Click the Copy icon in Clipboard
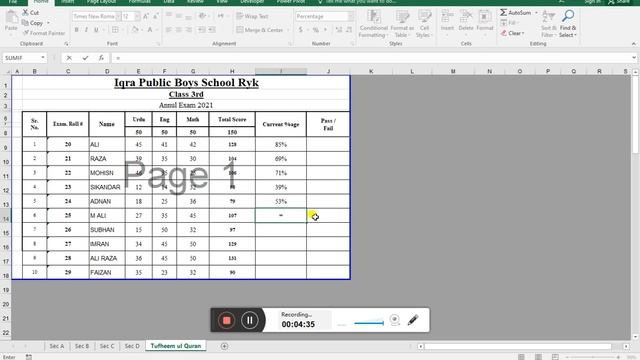The image size is (640, 360). (x=25, y=23)
